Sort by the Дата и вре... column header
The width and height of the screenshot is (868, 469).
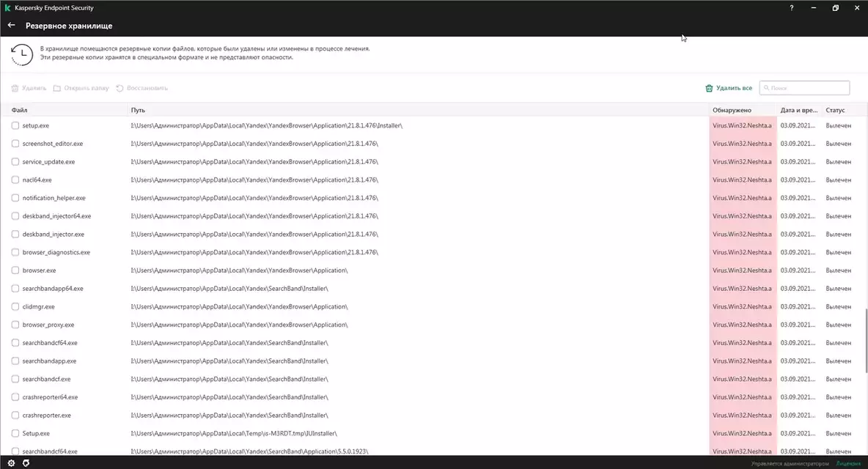coord(799,110)
